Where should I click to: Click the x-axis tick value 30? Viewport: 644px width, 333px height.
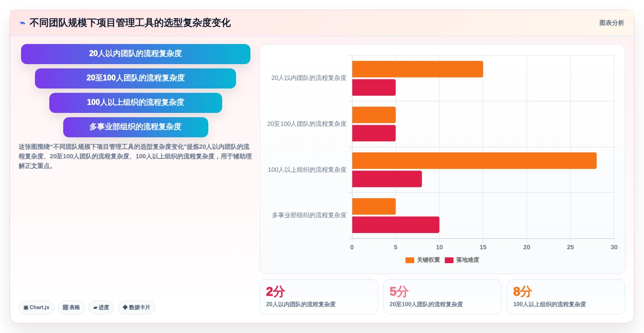pos(614,247)
